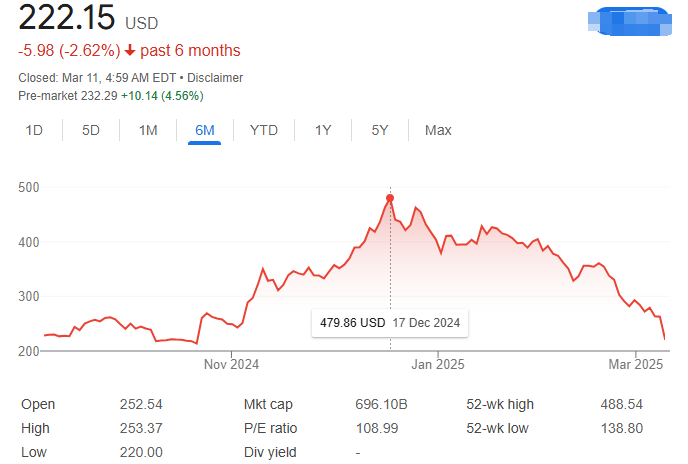This screenshot has width=688, height=464.
Task: Click the 479.86 USD price tooltip
Action: click(x=389, y=323)
